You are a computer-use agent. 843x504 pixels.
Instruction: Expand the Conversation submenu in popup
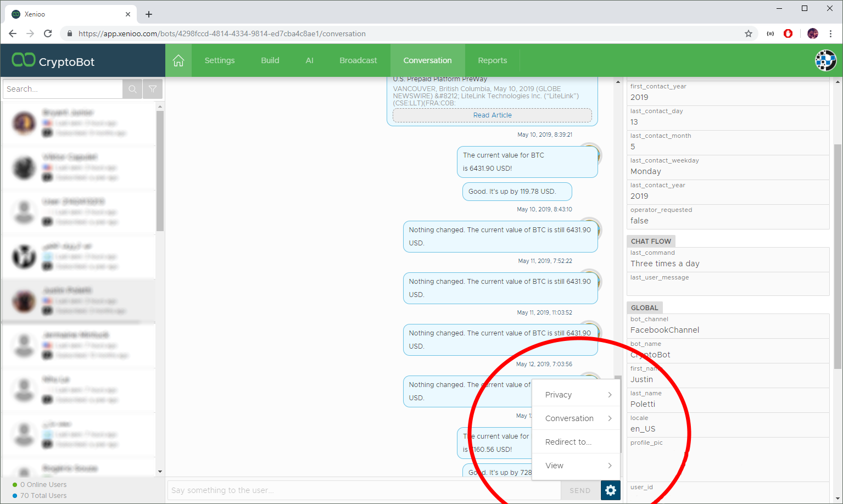[576, 418]
